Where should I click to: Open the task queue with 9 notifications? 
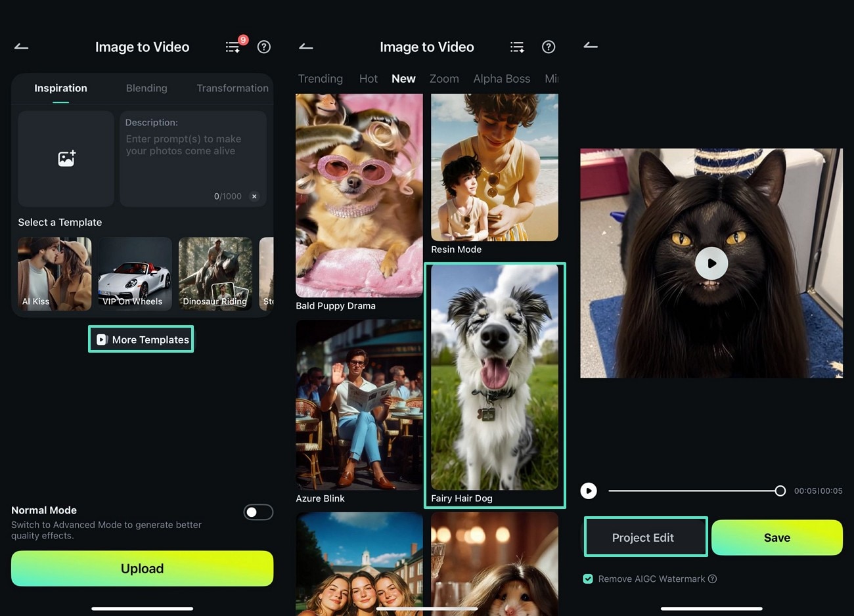click(x=233, y=47)
